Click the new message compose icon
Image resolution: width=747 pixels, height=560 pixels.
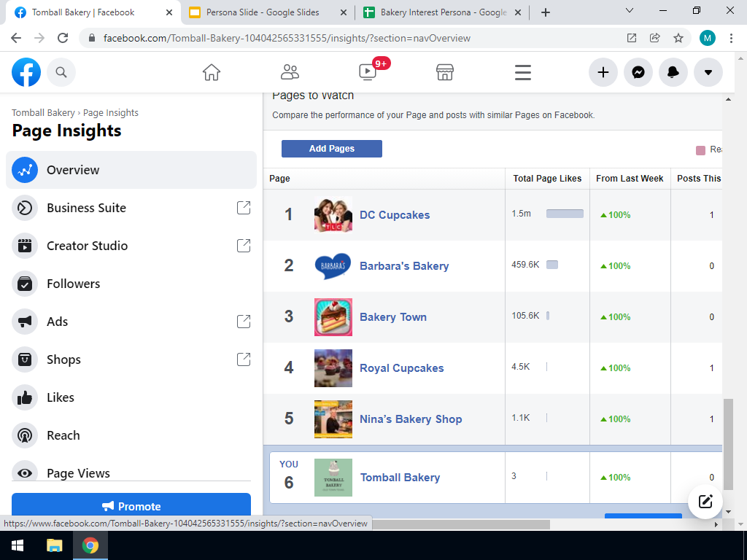tap(705, 502)
